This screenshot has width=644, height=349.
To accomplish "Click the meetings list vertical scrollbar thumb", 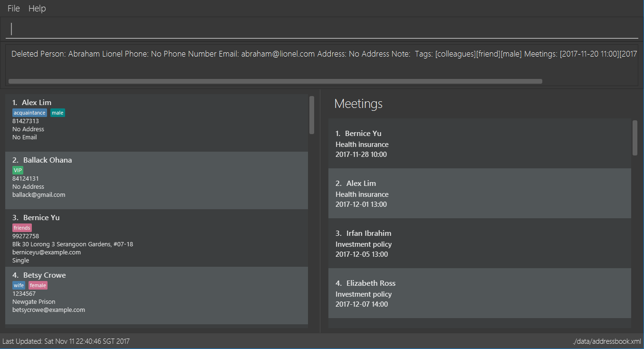I will click(x=635, y=138).
